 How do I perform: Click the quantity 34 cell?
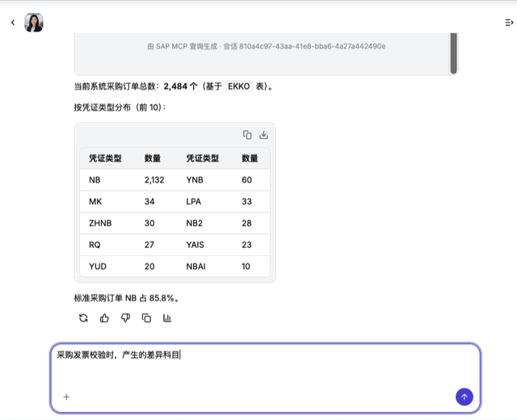coord(149,201)
